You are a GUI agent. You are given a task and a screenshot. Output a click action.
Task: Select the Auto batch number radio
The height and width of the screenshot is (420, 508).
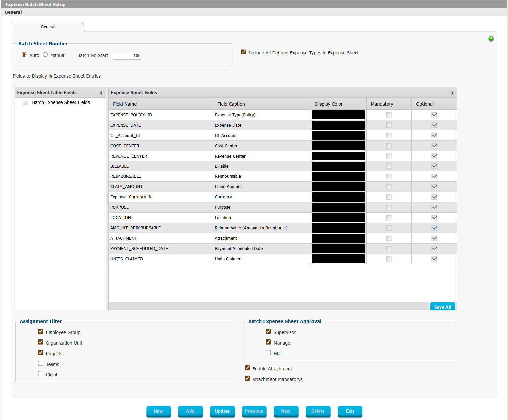(x=24, y=55)
